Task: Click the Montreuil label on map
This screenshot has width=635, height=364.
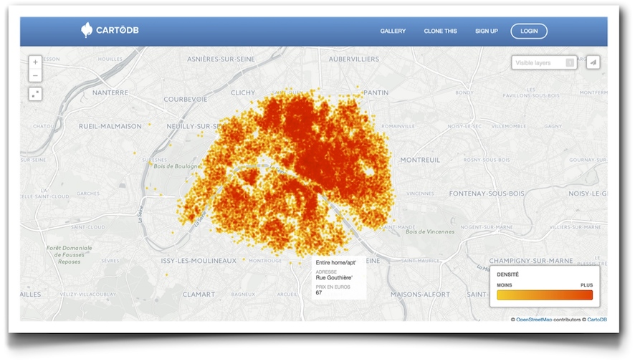Action: pos(420,160)
